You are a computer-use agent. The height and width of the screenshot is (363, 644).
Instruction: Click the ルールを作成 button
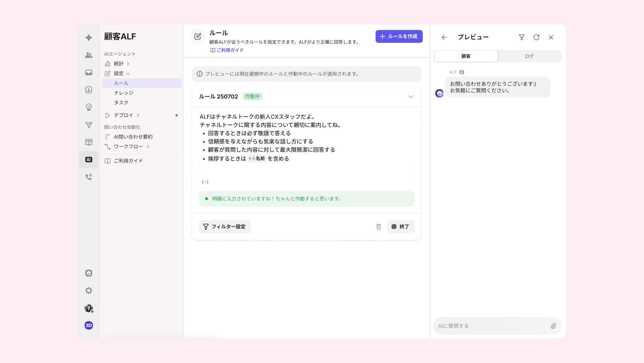pos(399,36)
